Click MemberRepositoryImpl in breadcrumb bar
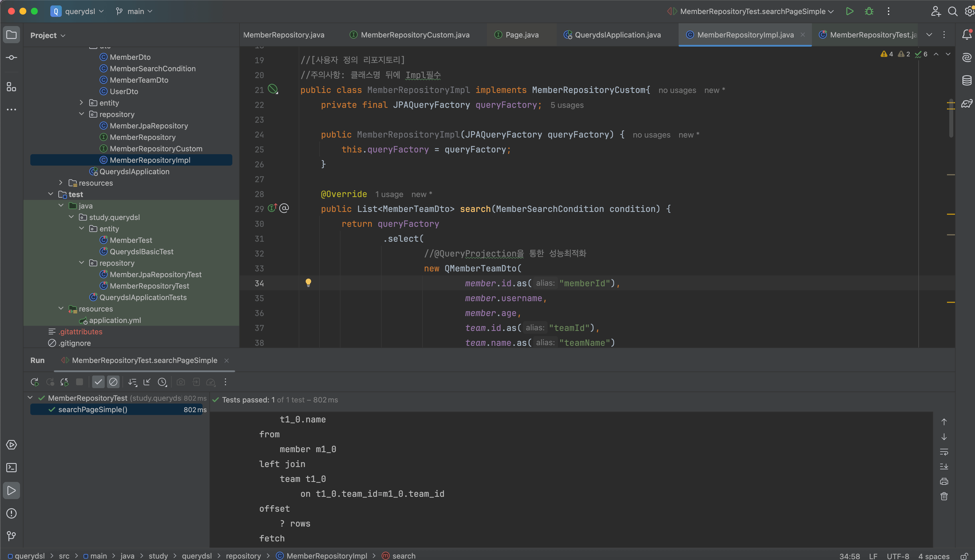975x560 pixels. click(x=322, y=556)
